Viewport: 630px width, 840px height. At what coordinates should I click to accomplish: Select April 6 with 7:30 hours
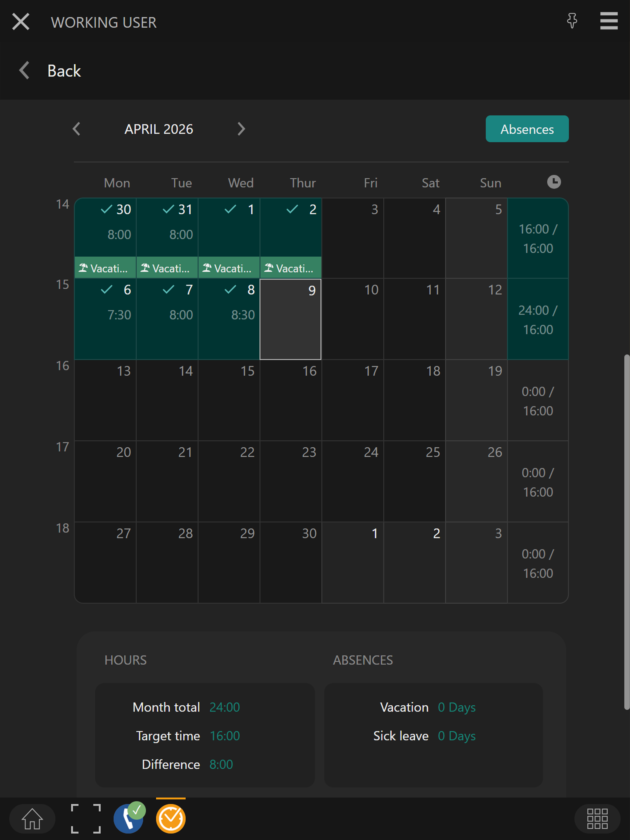105,319
